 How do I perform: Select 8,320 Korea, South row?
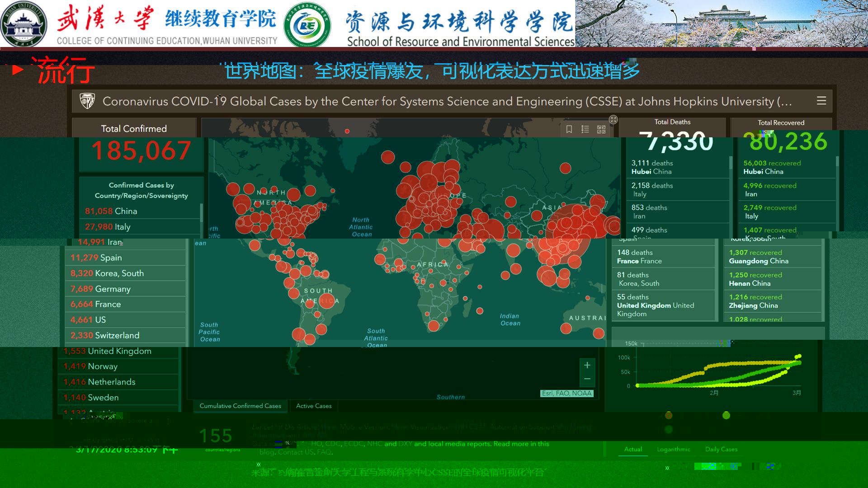click(x=126, y=273)
